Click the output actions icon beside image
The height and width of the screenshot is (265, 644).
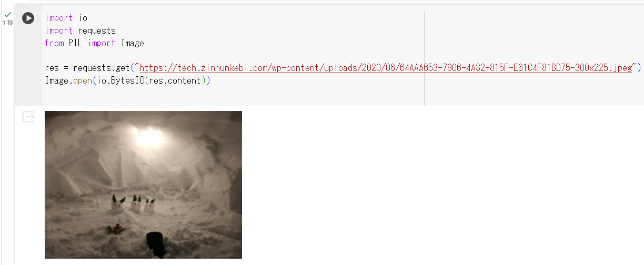(x=28, y=117)
